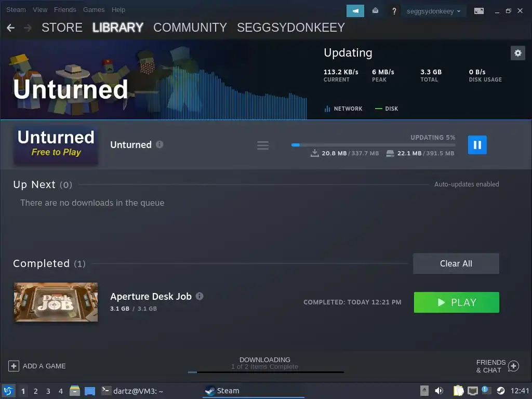Open FRIENDS & CHAT
The width and height of the screenshot is (532, 399).
(x=490, y=366)
